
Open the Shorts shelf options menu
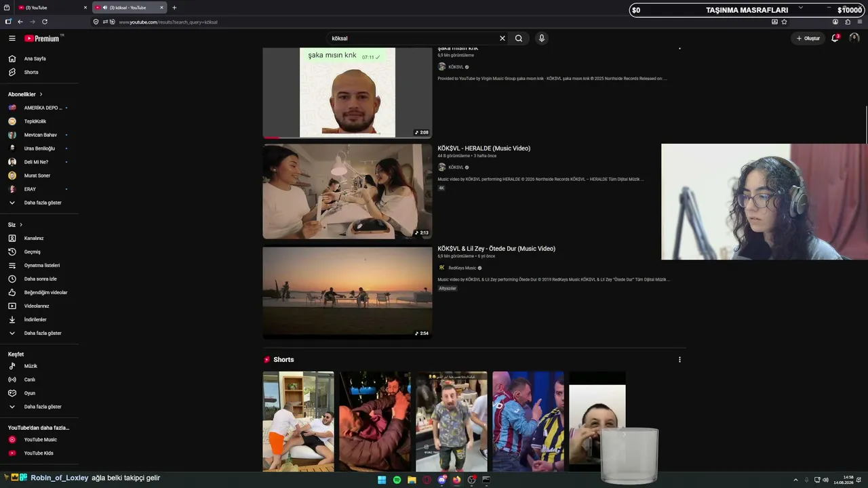coord(679,360)
